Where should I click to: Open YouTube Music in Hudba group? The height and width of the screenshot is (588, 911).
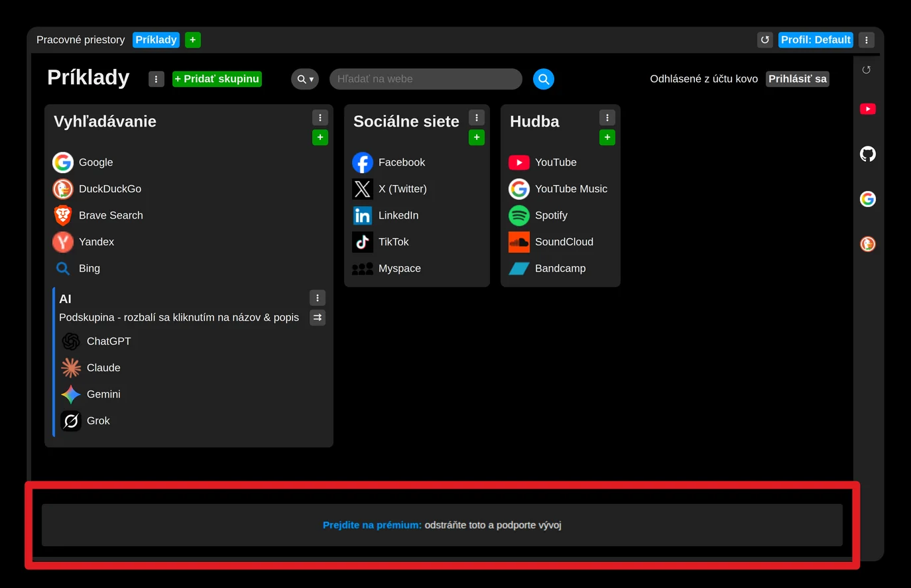[558, 189]
